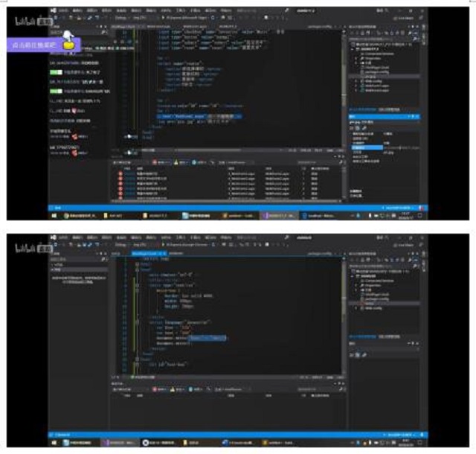Click editor vertical scrollbar in lower window
The height and width of the screenshot is (454, 476).
pyautogui.click(x=344, y=316)
